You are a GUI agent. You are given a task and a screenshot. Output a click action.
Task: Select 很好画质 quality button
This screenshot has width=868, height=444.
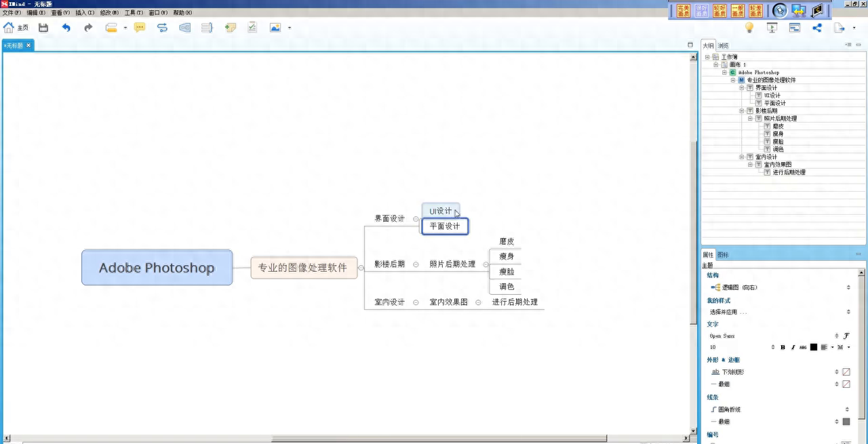click(701, 10)
